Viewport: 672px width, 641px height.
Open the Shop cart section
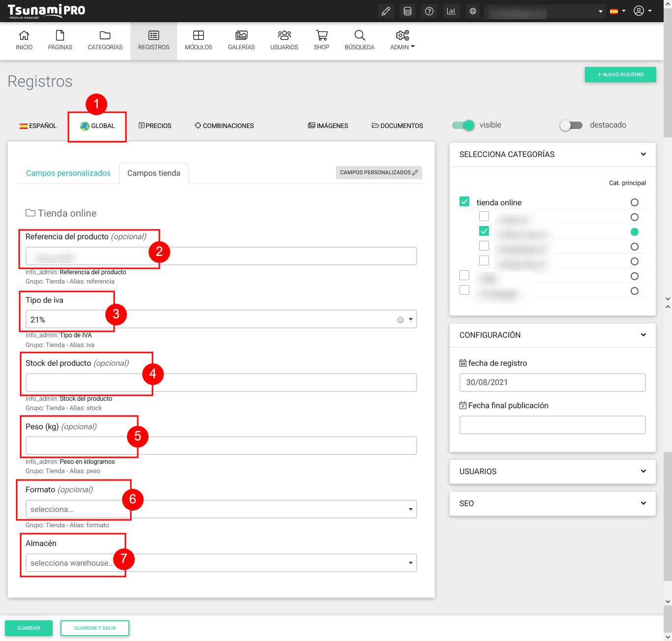click(x=321, y=40)
